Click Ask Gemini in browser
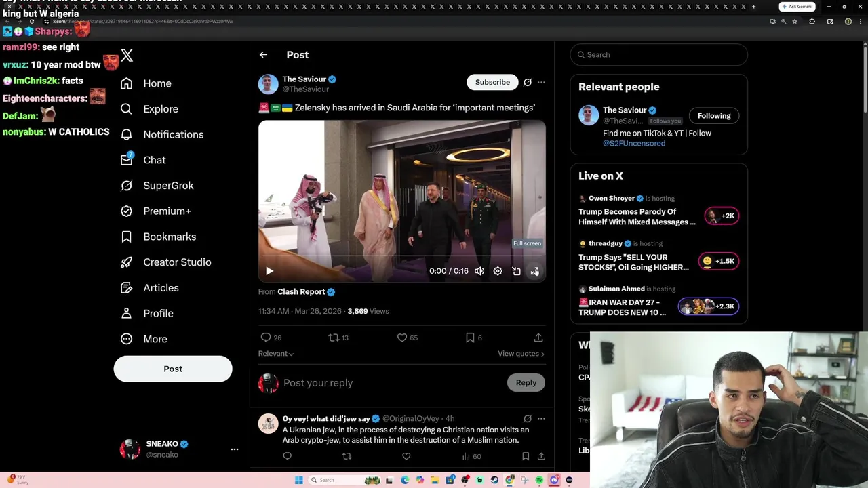Screen dimensions: 868x488 click(x=797, y=7)
